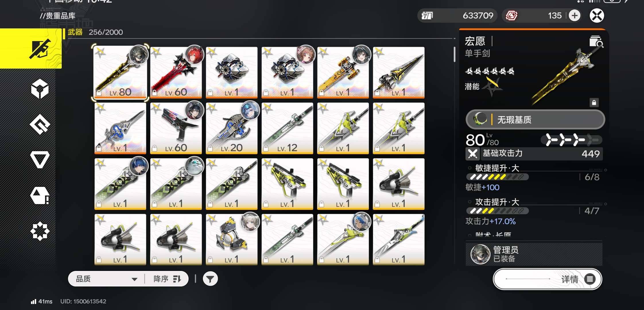Open the diamond-shaped sidebar category icon

(x=40, y=124)
